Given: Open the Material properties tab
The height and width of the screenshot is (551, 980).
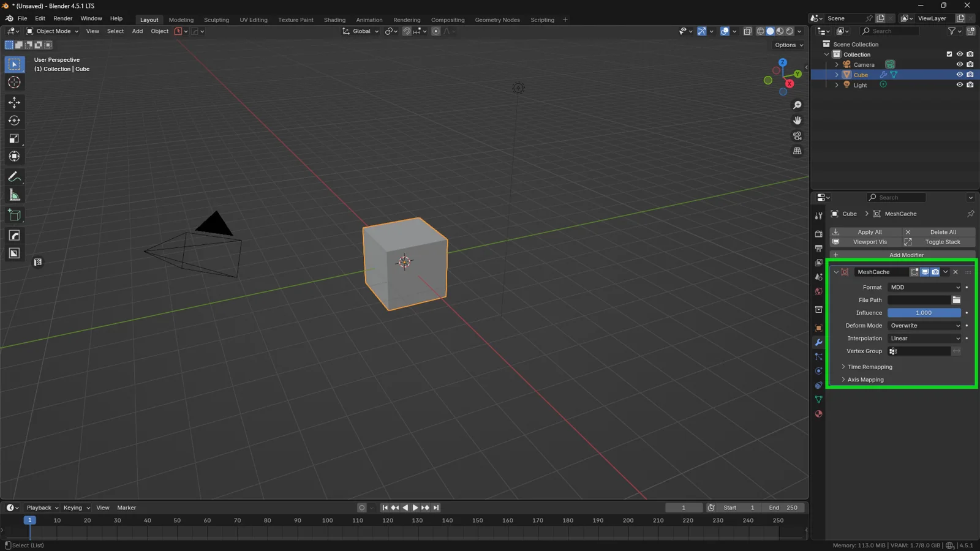Looking at the screenshot, I should [818, 414].
